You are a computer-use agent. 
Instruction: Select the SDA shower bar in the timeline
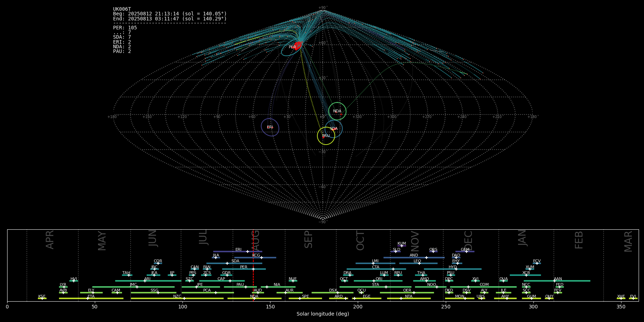point(234,263)
